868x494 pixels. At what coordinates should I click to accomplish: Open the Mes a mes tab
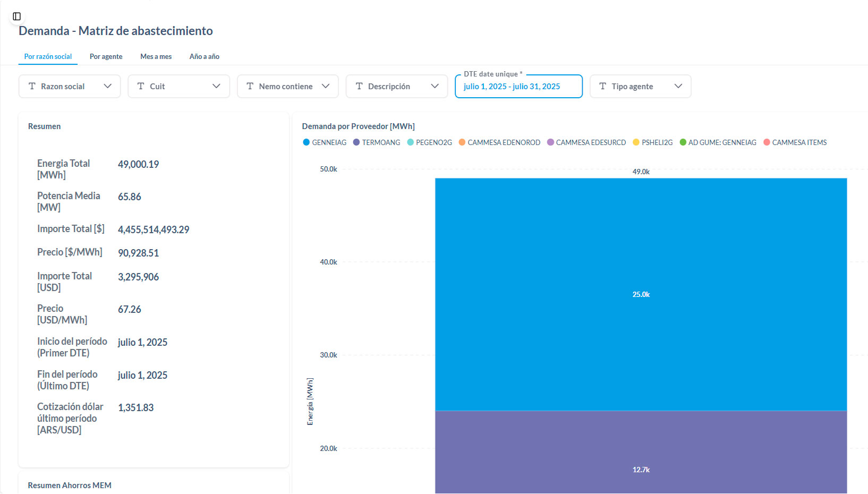[x=156, y=56]
